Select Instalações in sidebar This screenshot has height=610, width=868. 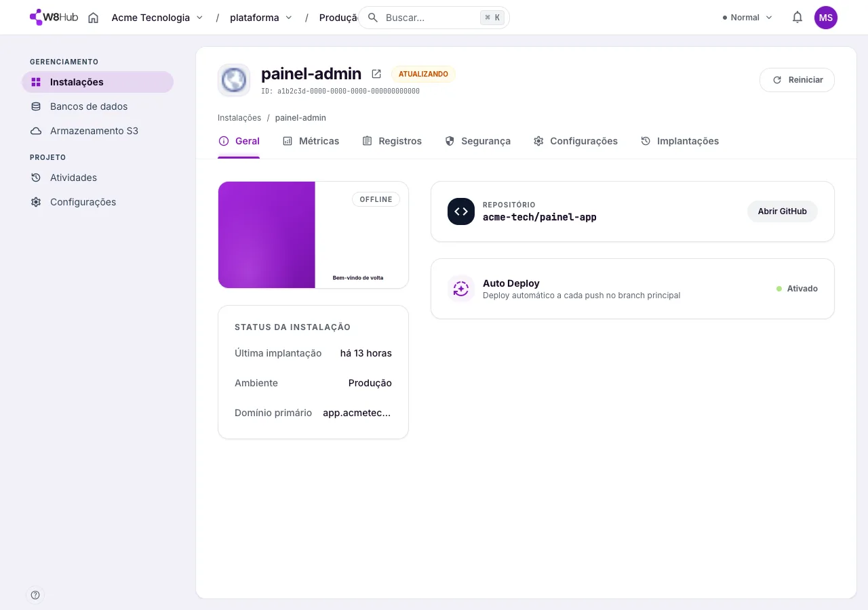point(98,82)
